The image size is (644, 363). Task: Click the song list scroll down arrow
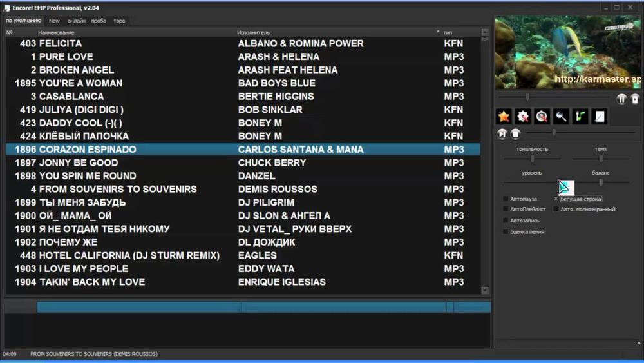click(x=485, y=290)
